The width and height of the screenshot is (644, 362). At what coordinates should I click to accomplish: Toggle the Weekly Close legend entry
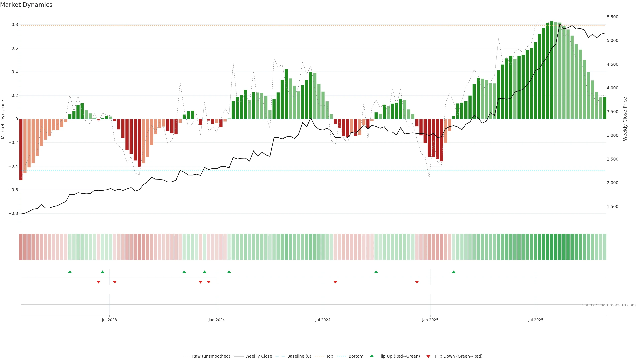click(x=258, y=356)
